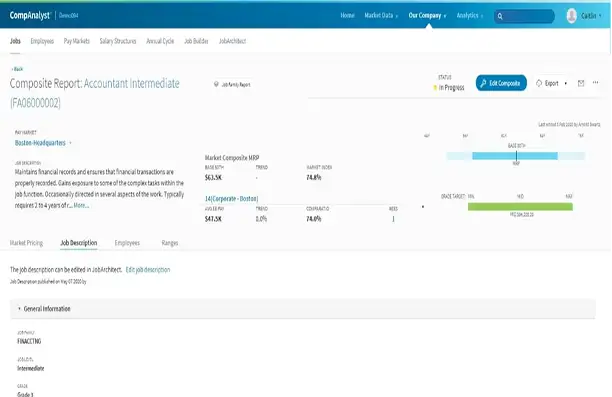Click the Back link

coord(17,69)
